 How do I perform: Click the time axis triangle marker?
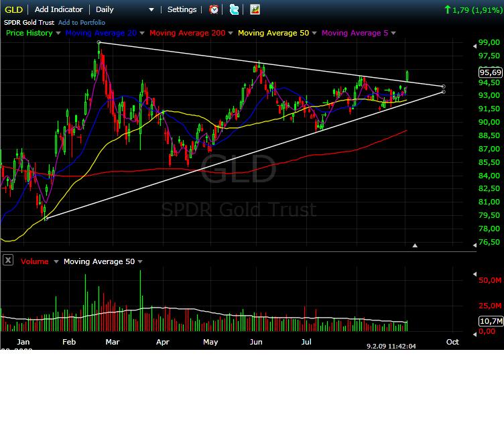[415, 245]
